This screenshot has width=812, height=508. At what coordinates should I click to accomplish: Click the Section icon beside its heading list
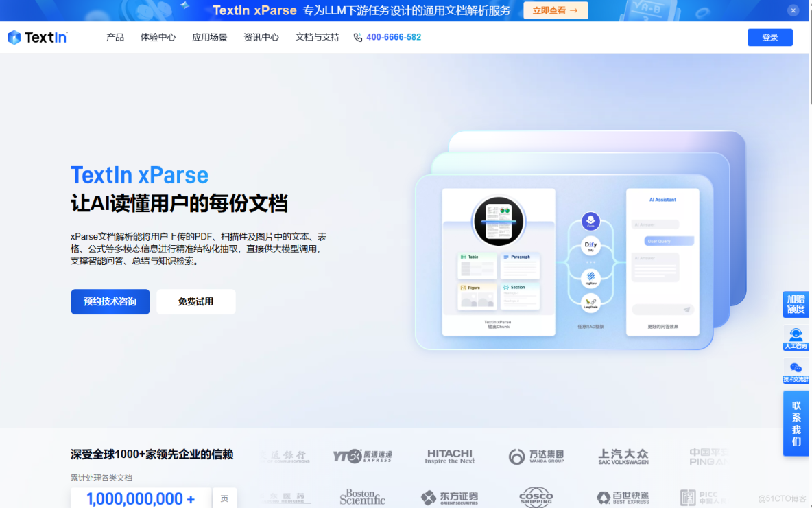(x=506, y=287)
